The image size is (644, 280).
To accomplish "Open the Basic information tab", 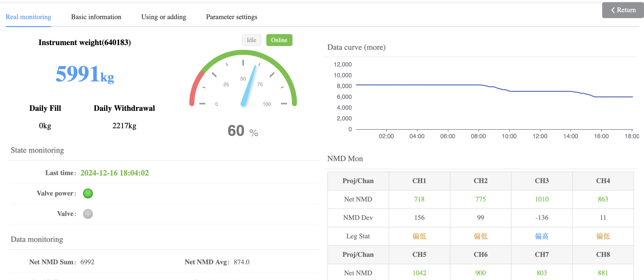I will [96, 17].
